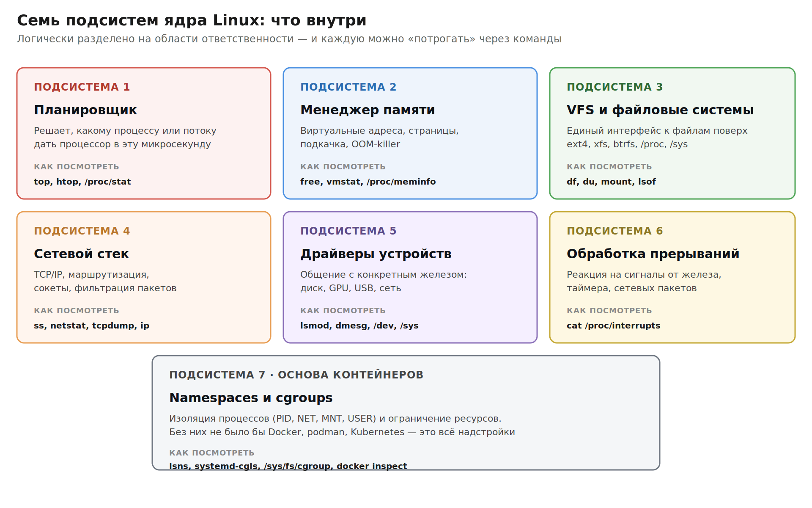This screenshot has height=508, width=812.
Task: Click the 'Драйверы устройств' heading
Action: tap(376, 254)
